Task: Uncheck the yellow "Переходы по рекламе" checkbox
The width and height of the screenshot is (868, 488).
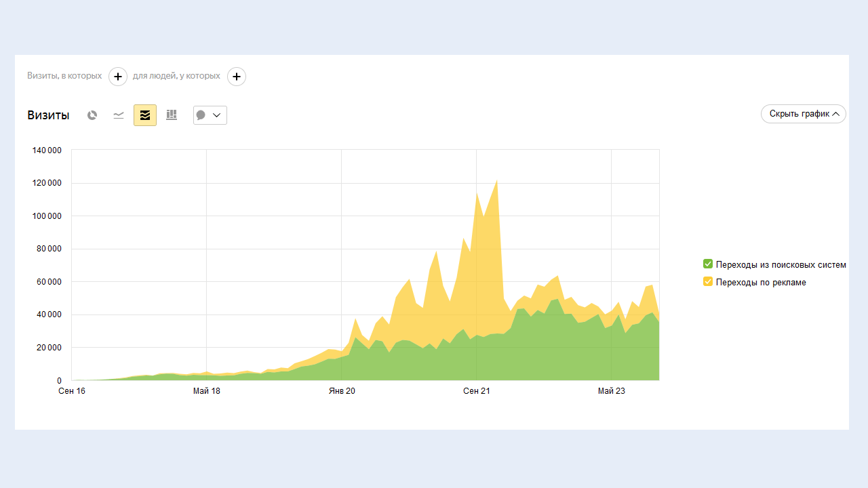Action: (708, 282)
